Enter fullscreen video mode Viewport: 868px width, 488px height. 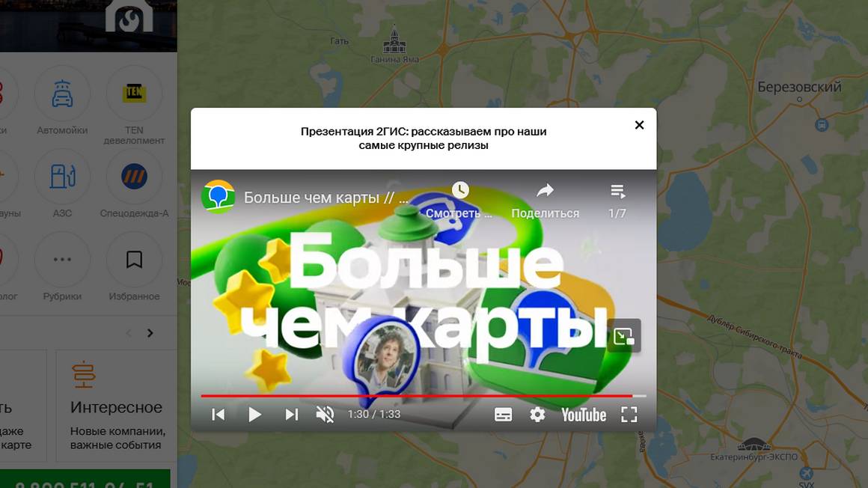(x=629, y=415)
